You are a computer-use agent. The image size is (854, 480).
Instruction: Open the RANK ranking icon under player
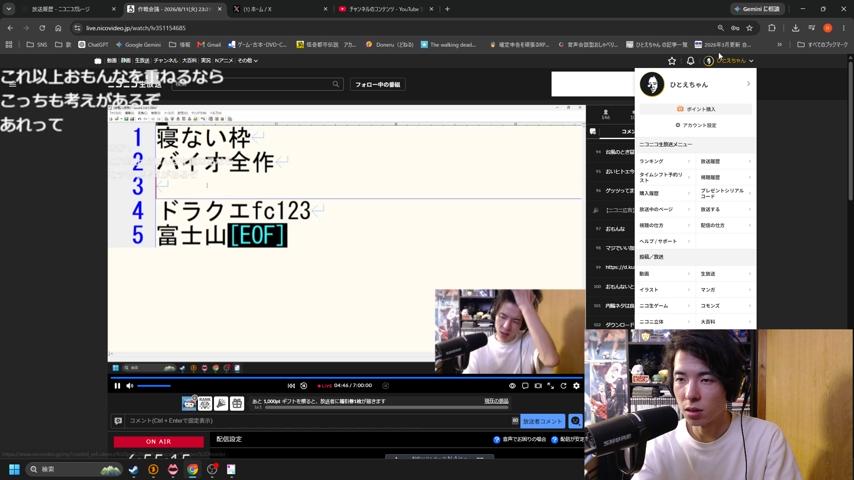pos(205,403)
